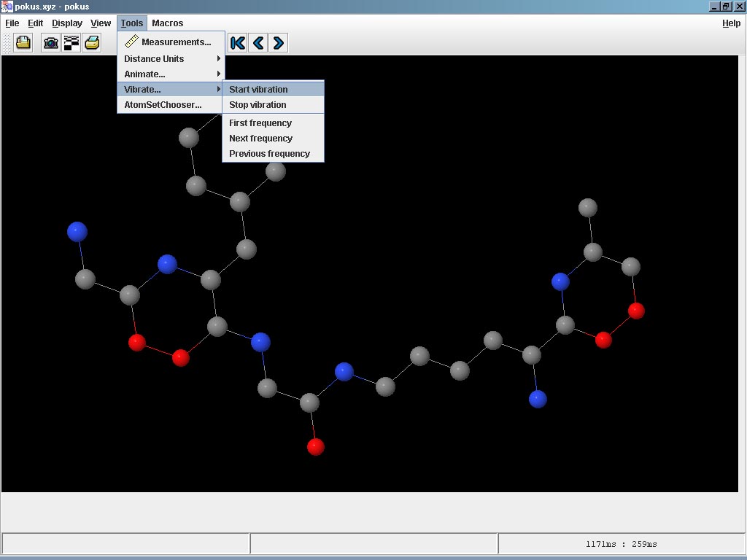This screenshot has height=560, width=747.
Task: Pick the lowest red atom in the viewer
Action: 316,447
